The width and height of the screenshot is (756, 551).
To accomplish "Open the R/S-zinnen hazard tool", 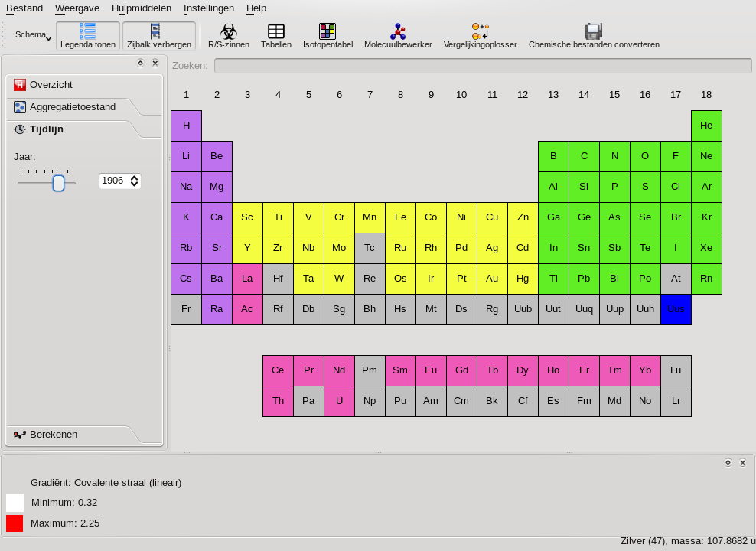I will pyautogui.click(x=229, y=36).
